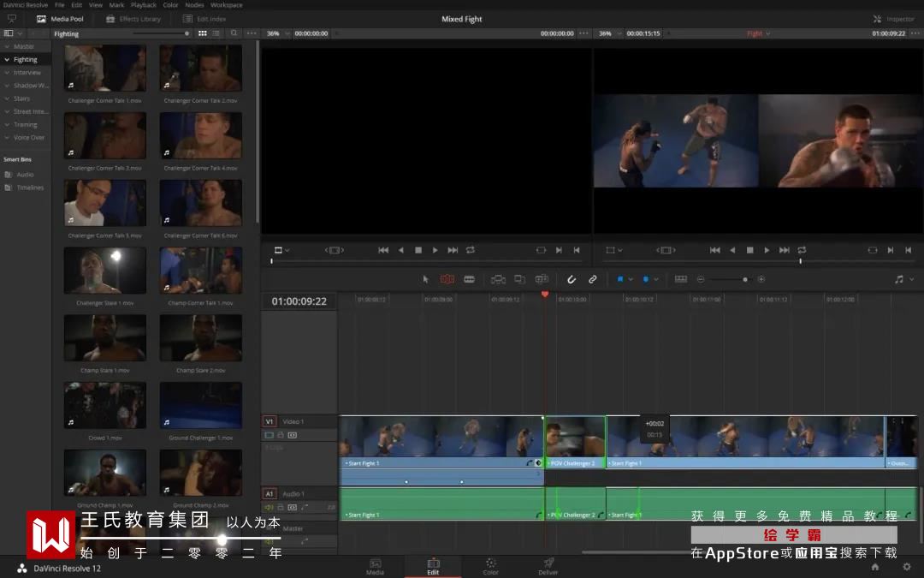Go to last frame in source viewer

pos(453,250)
